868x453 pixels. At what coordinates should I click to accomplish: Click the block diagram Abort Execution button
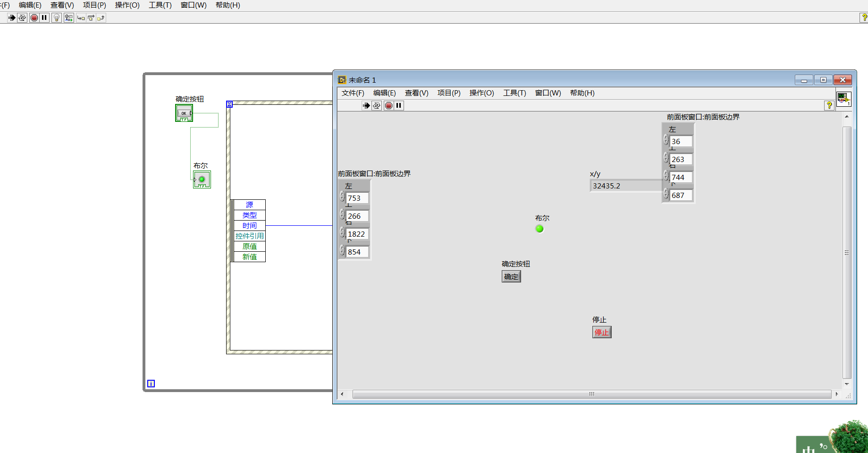pos(34,18)
